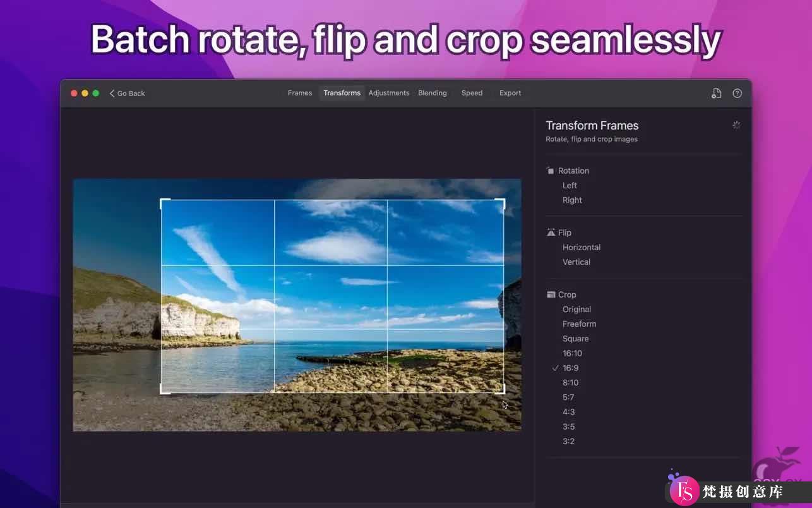Screen dimensions: 812x508
Task: Open the Adjustments tab
Action: (389, 93)
